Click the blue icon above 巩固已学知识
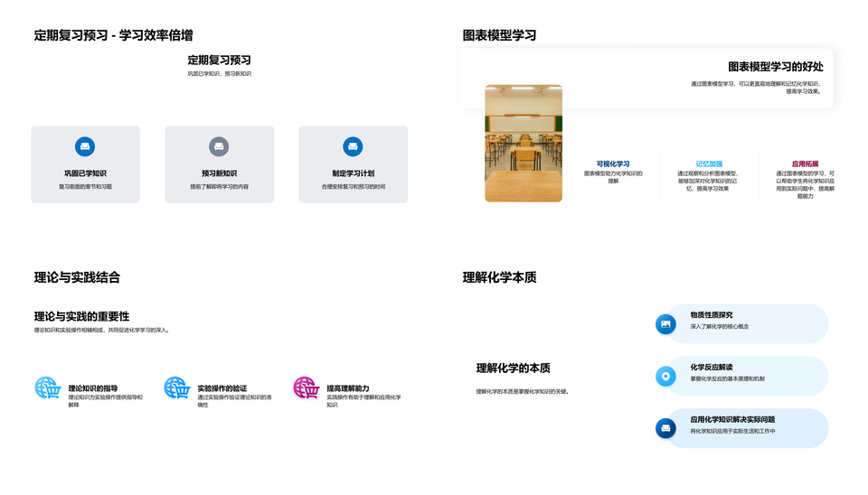This screenshot has width=868, height=495. (x=85, y=146)
